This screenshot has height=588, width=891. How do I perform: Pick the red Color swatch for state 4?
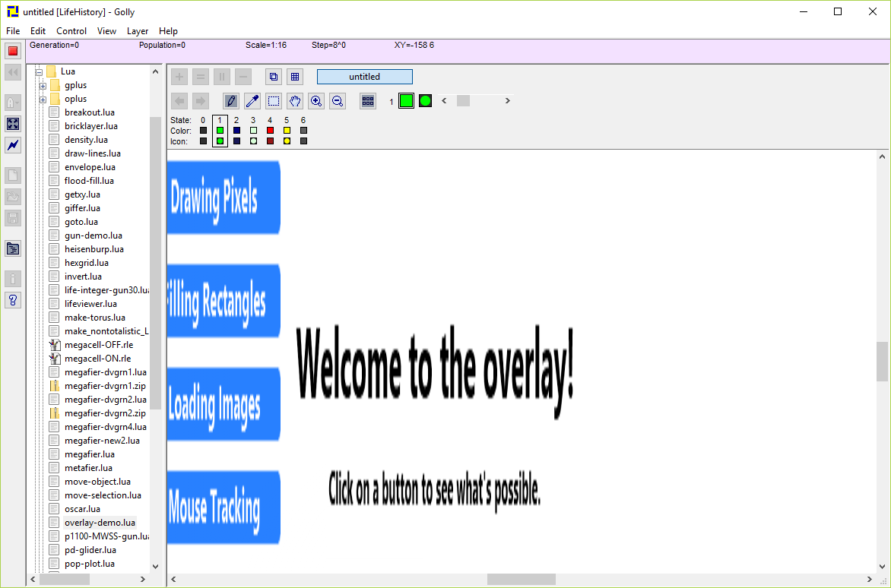click(x=270, y=131)
